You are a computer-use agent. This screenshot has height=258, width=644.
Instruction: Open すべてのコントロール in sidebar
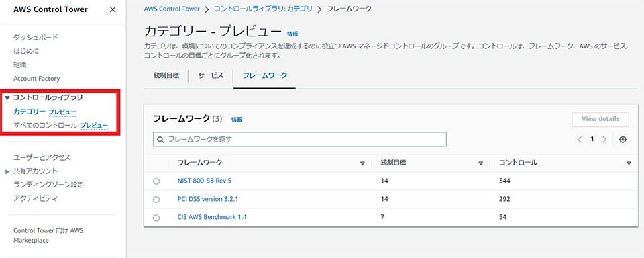45,125
